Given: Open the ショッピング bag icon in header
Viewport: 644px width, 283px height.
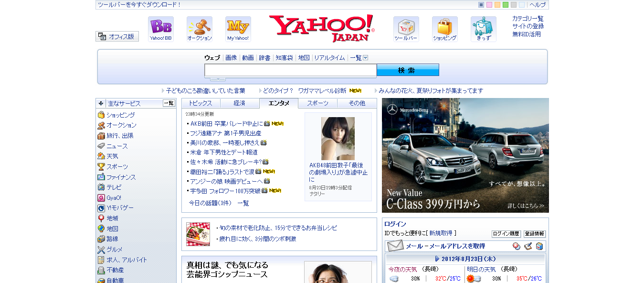Looking at the screenshot, I should 445,29.
